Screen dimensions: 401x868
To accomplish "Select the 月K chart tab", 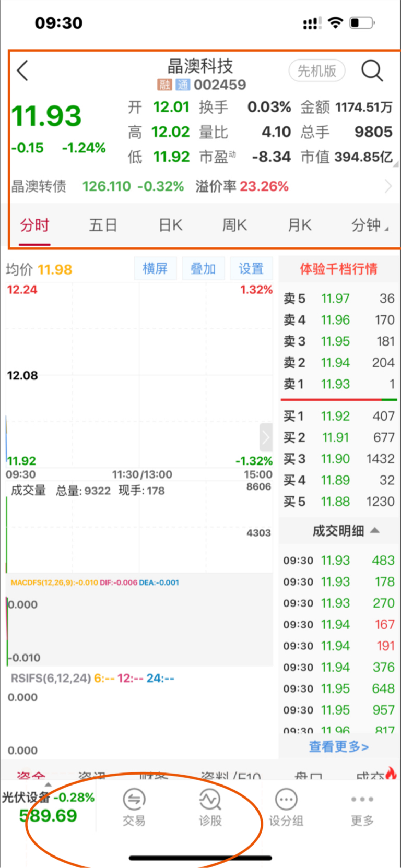I will [x=300, y=225].
